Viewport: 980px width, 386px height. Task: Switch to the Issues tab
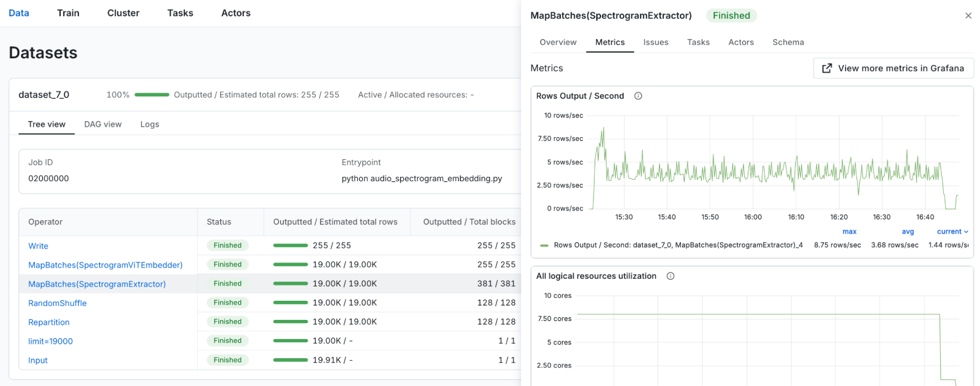(655, 42)
